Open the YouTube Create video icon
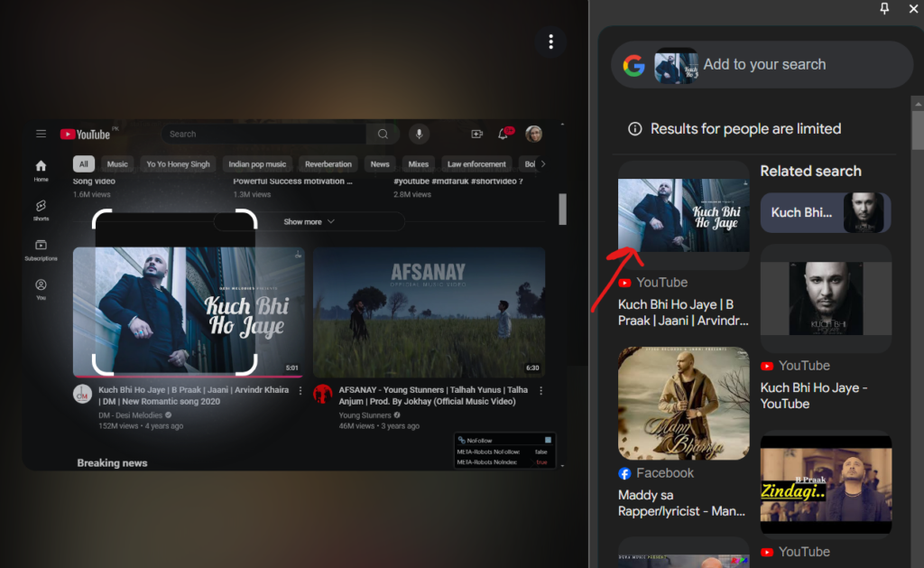This screenshot has height=568, width=924. [476, 134]
